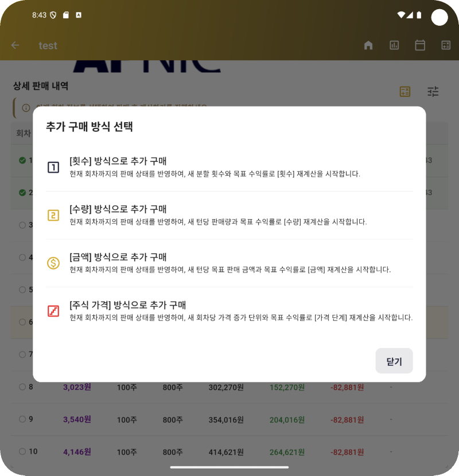This screenshot has width=459, height=476.
Task: Click the numbered-one [횟수] method icon
Action: [53, 167]
